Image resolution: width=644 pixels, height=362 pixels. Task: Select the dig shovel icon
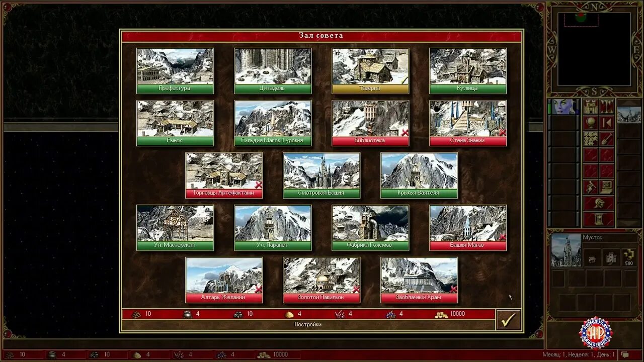(607, 139)
